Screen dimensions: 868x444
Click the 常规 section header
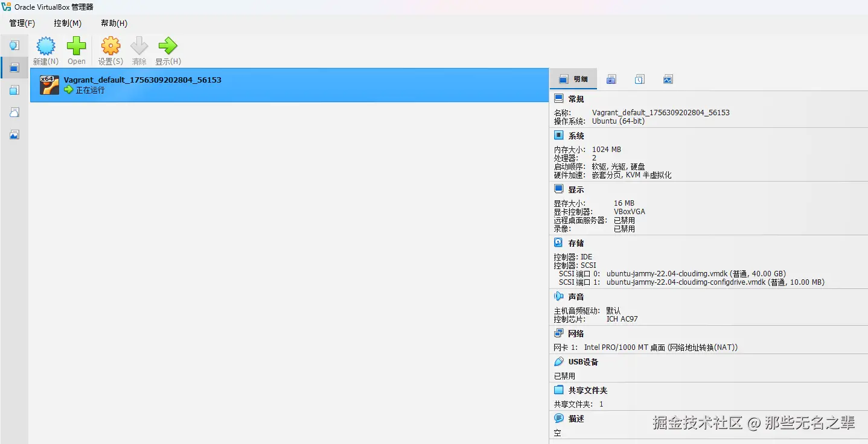point(576,99)
